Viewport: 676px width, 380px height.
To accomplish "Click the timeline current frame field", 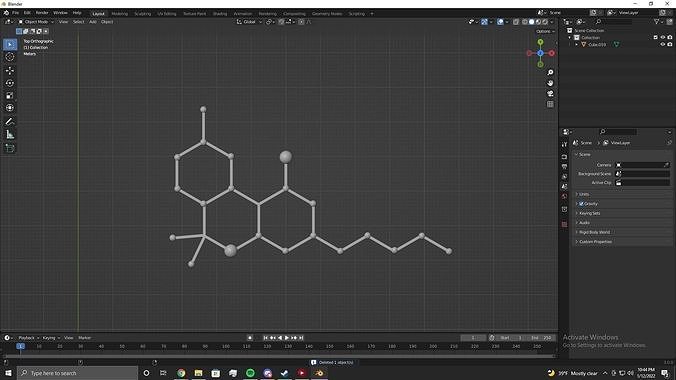I will [473, 338].
